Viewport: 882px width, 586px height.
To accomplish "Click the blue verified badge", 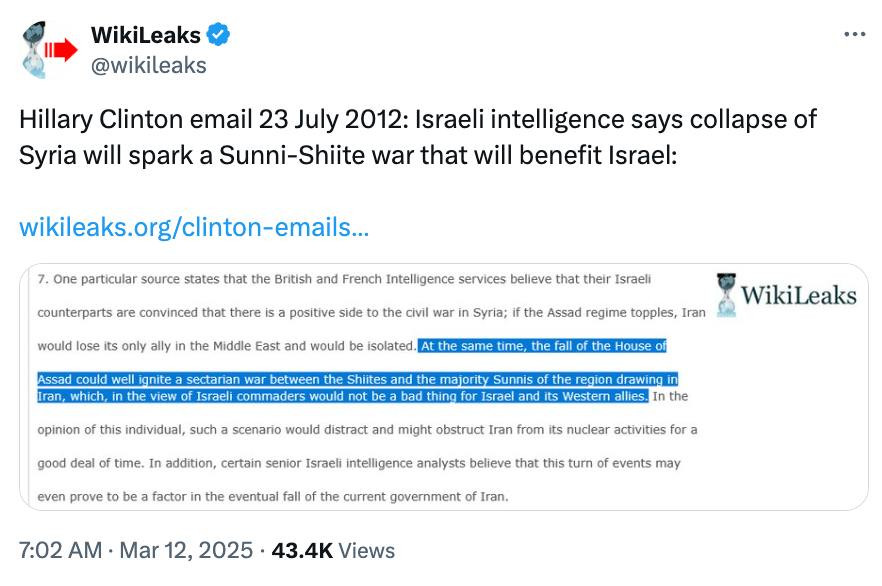I will point(219,36).
